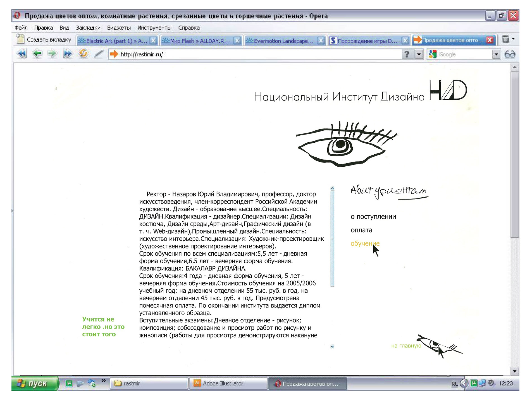Open the Вид menu
This screenshot has width=532, height=400.
coord(64,28)
